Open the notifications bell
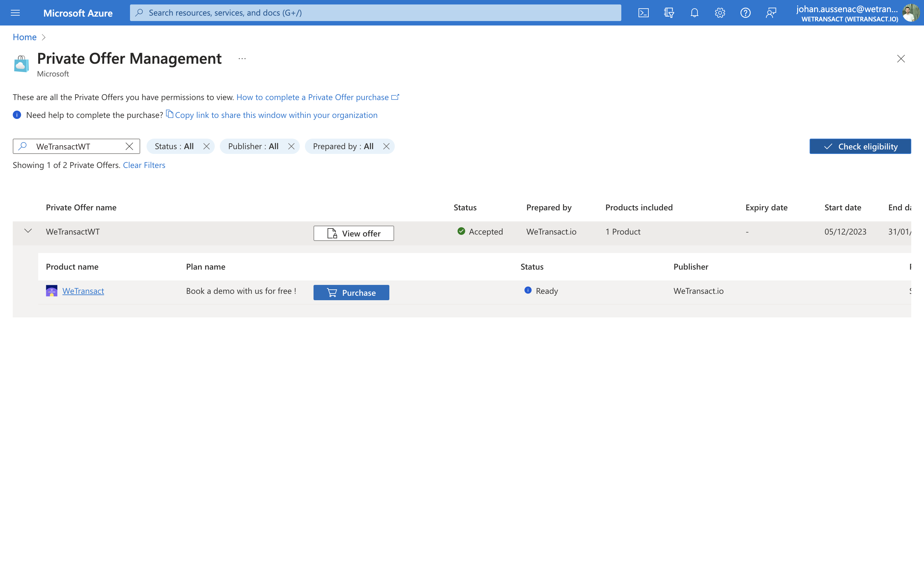Viewport: 924px width, 573px height. point(694,13)
